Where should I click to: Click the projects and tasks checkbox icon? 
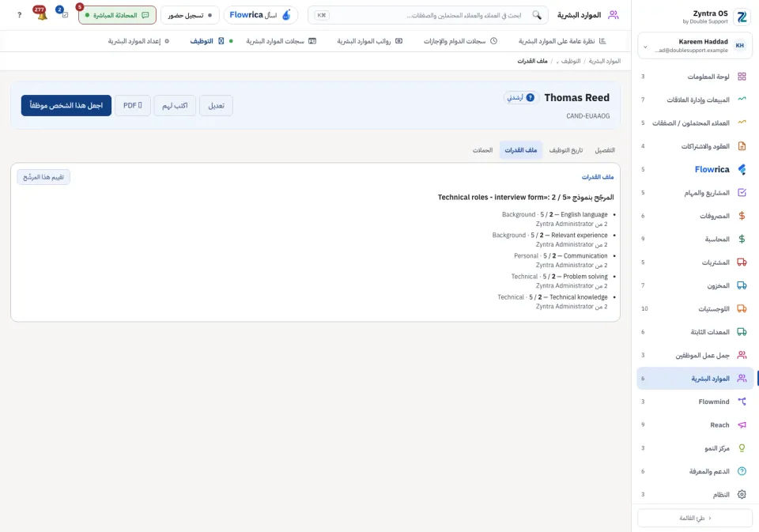(742, 193)
